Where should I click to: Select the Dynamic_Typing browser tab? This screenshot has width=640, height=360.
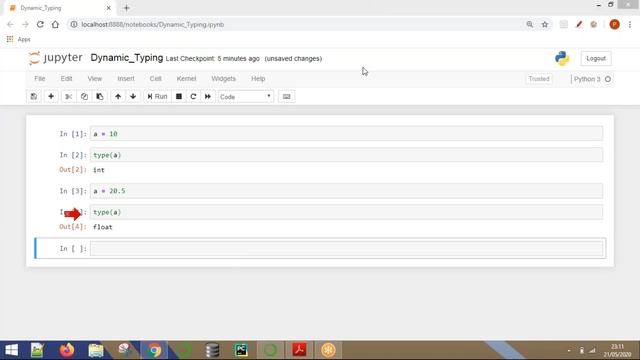point(58,8)
